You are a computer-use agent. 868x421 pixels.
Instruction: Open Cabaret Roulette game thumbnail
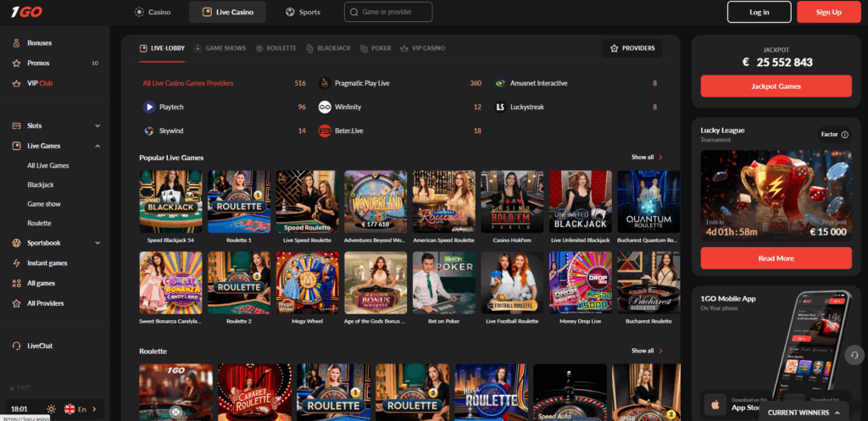[x=254, y=392]
